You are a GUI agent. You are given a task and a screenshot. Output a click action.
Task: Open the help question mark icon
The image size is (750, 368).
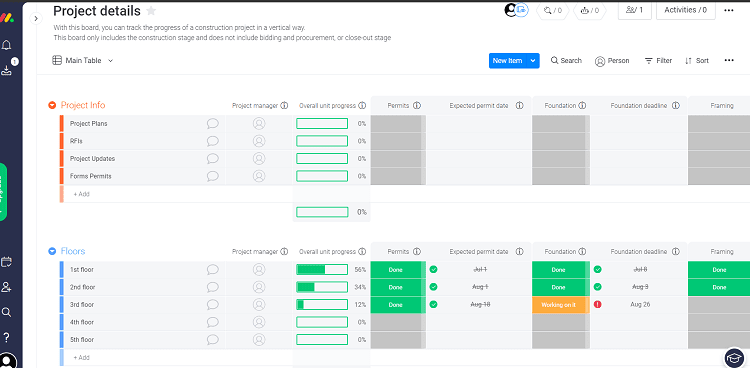click(7, 336)
